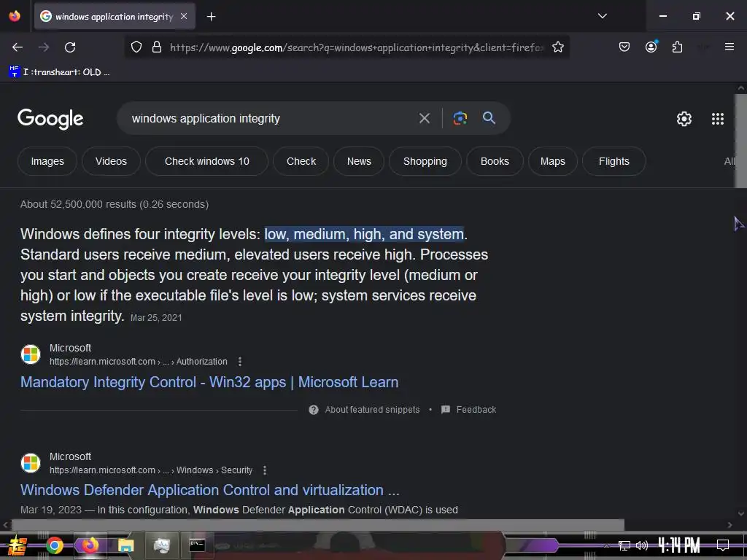
Task: Open three-dot menu for Windows Security result
Action: point(264,470)
